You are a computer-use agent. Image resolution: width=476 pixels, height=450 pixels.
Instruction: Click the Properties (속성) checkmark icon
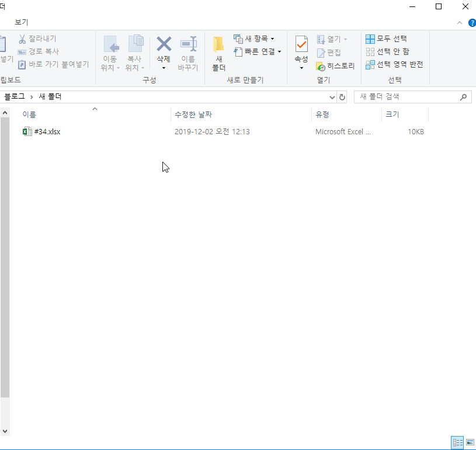click(301, 44)
